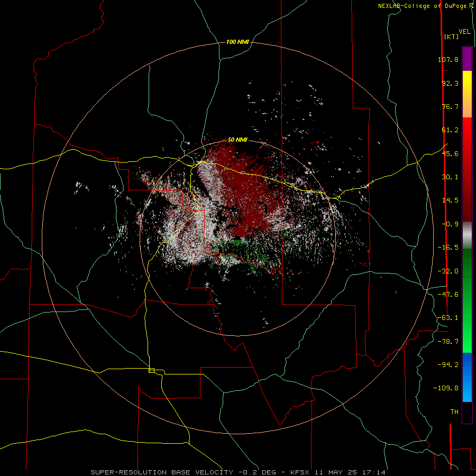The width and height of the screenshot is (476, 476).
Task: Click the TH threshold label
Action: tap(454, 412)
